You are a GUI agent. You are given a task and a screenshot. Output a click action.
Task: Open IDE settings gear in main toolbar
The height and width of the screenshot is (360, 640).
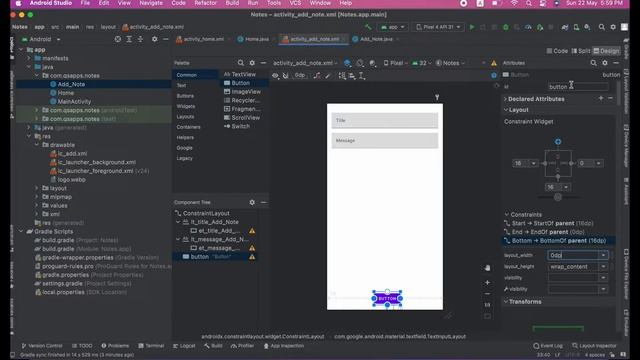(613, 27)
